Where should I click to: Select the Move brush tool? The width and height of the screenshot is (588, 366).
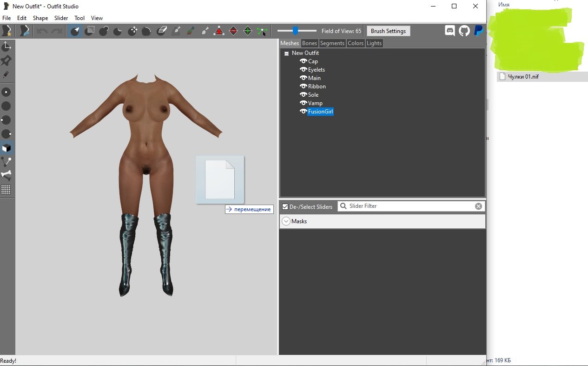pos(132,31)
